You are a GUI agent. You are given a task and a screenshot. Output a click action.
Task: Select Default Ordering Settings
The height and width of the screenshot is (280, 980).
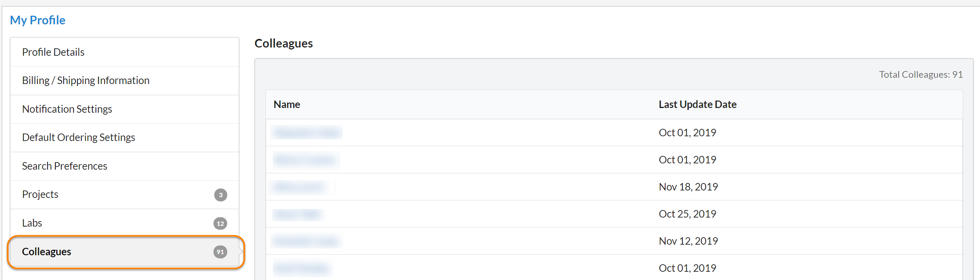pos(79,137)
